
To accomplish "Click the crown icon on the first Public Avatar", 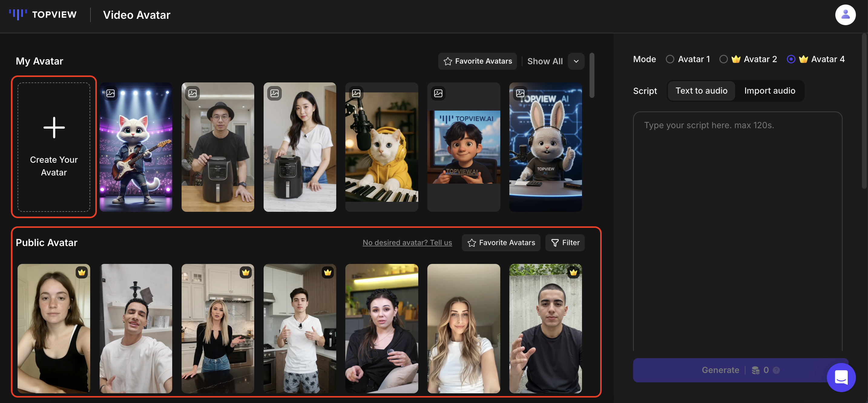I will point(82,272).
